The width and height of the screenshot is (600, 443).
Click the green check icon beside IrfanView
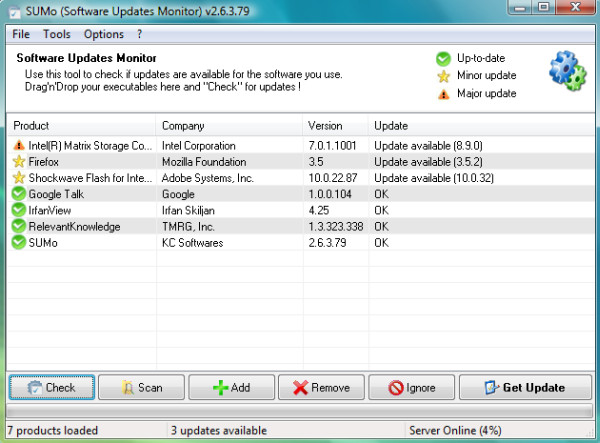[19, 210]
